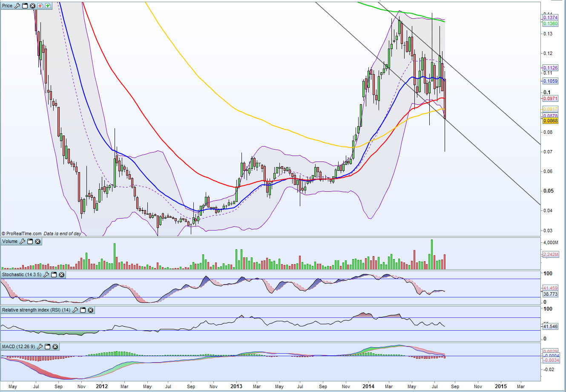Click the 2015 marker on time axis
Screen dimensions: 566x392
tap(500, 386)
